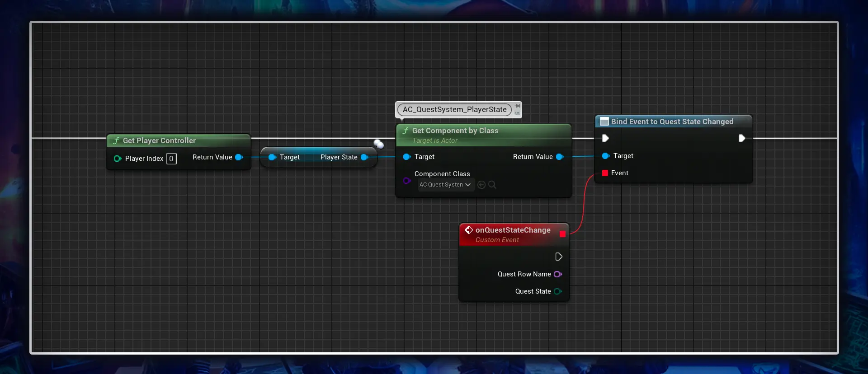Use selected asset arrow for Component Class
Screen dimensions: 868x374
(481, 185)
